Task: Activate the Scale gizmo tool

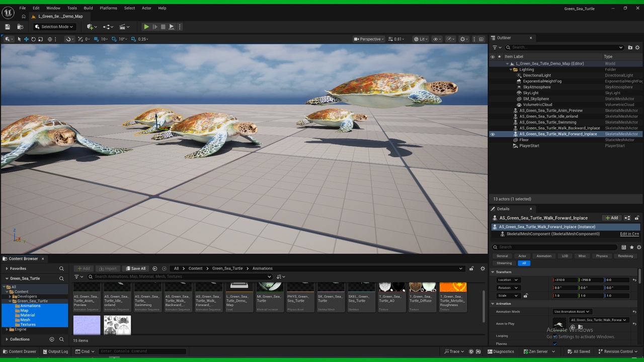Action: point(40,39)
